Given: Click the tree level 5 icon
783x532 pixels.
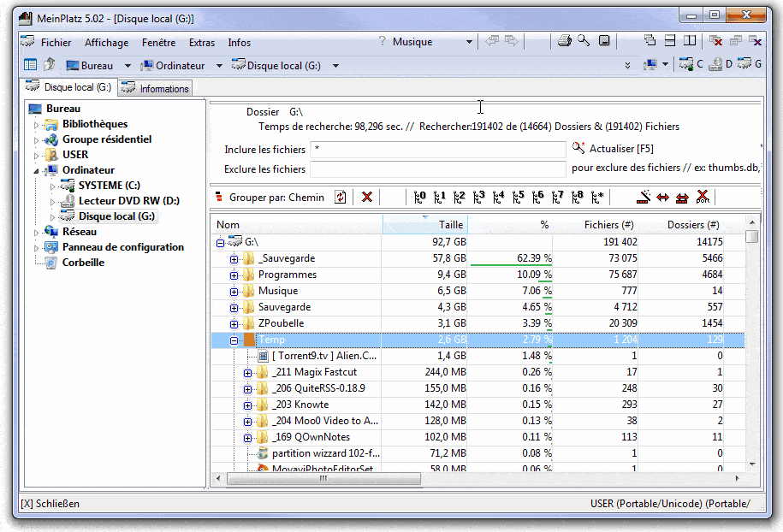Looking at the screenshot, I should tap(519, 198).
